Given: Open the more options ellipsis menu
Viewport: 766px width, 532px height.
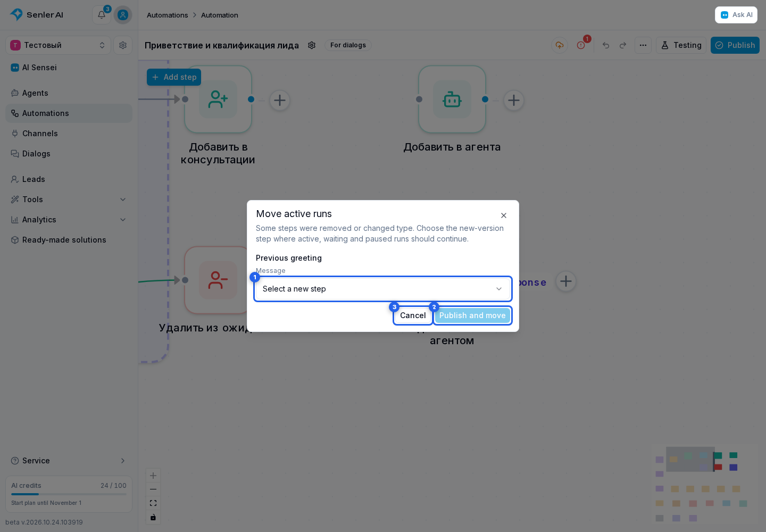Looking at the screenshot, I should coord(643,45).
